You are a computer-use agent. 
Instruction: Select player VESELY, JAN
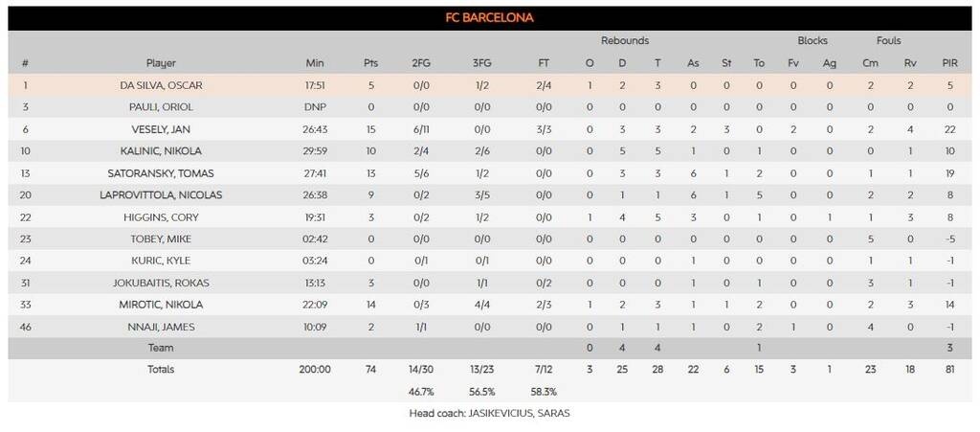161,129
